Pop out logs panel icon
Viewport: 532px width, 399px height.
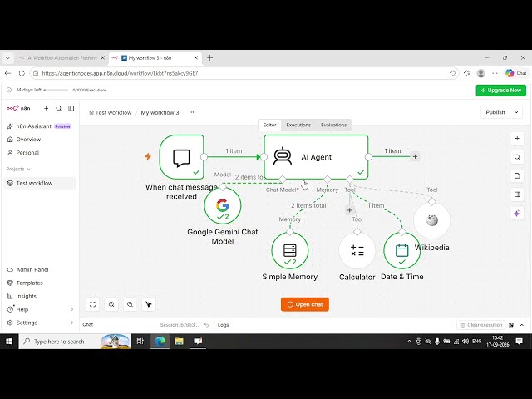coord(511,325)
